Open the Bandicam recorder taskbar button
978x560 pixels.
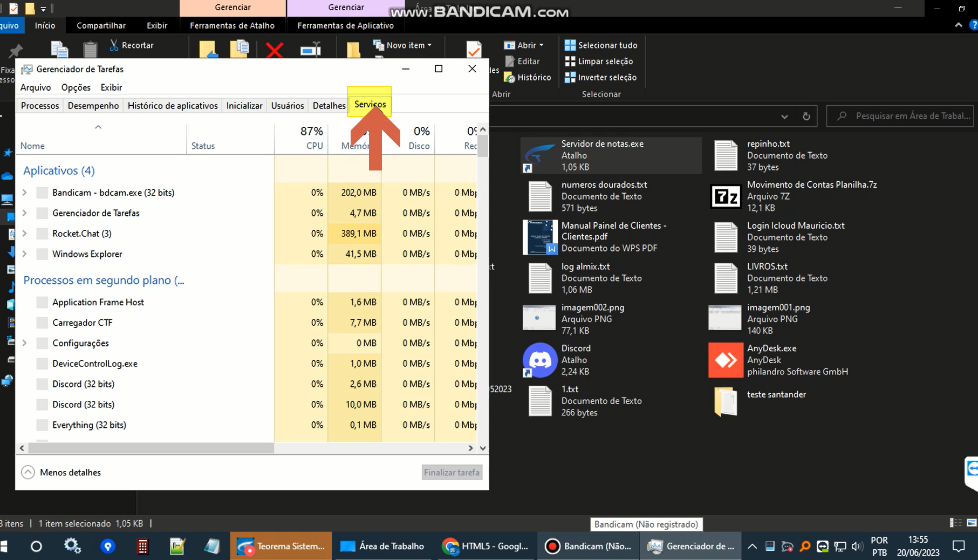588,546
